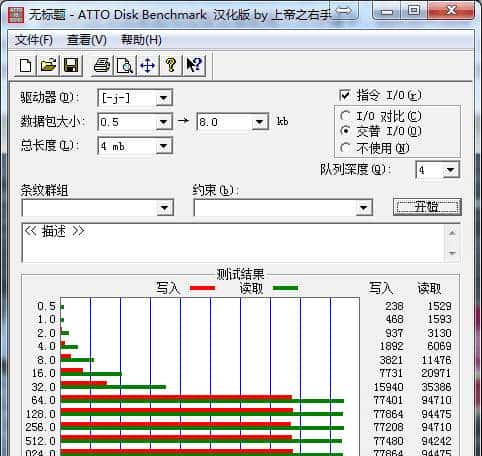This screenshot has height=456, width=482.
Task: Expand the 队列深度 queue depth dropdown
Action: coord(450,170)
